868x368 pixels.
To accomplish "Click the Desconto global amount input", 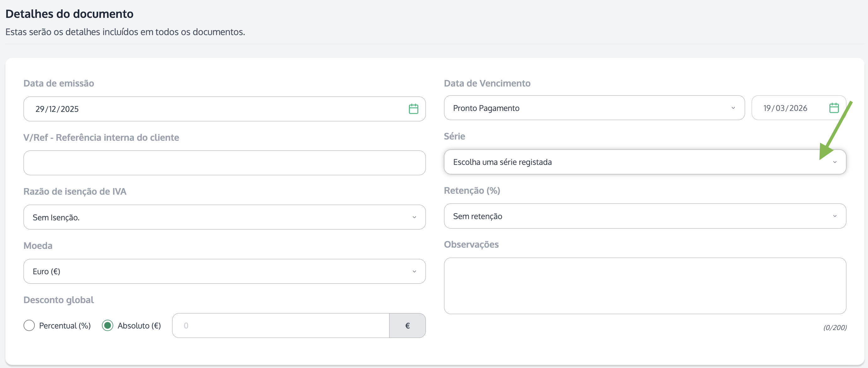I will [280, 326].
